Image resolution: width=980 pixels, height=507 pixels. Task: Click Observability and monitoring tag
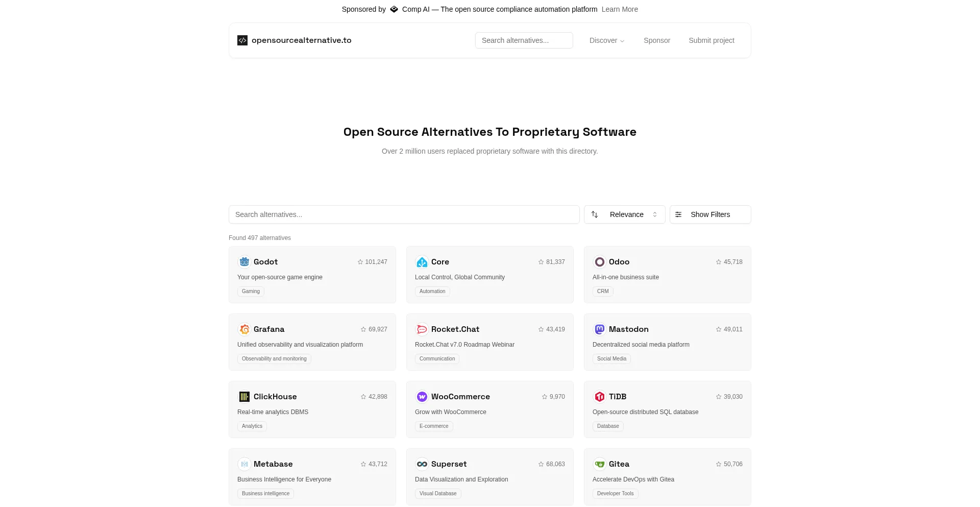[x=274, y=359]
